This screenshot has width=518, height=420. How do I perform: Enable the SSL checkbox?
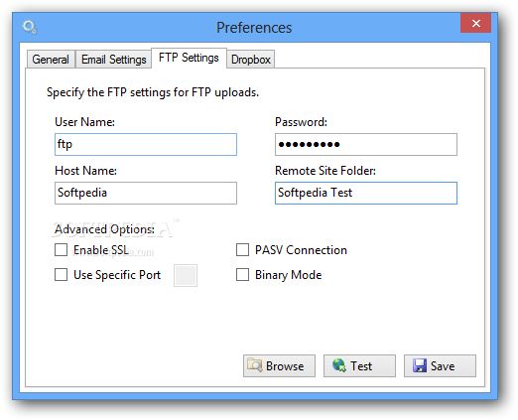61,250
